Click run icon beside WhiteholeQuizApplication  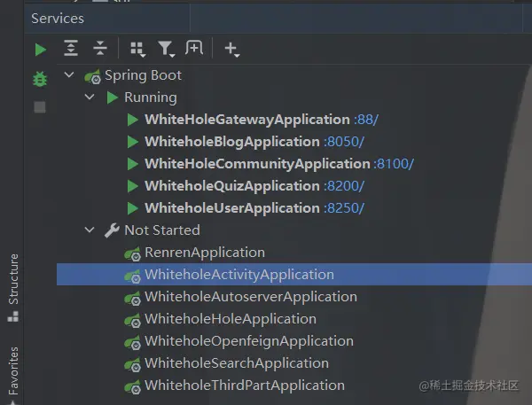pos(132,186)
